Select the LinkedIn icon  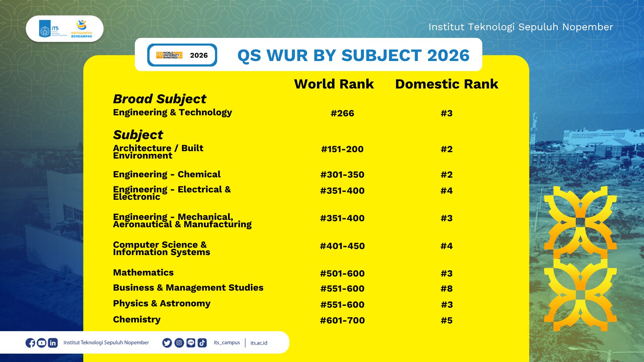click(53, 343)
